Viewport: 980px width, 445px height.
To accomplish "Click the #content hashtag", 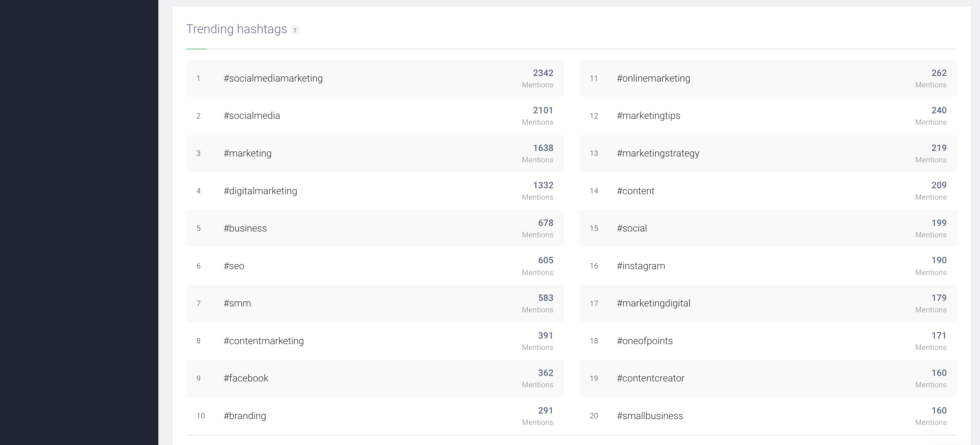I will [x=635, y=191].
